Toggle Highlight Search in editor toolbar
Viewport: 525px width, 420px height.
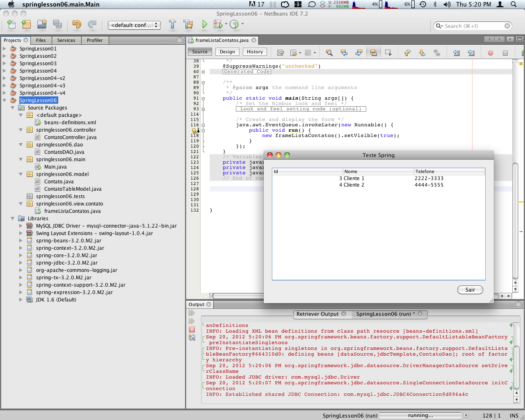pyautogui.click(x=373, y=52)
